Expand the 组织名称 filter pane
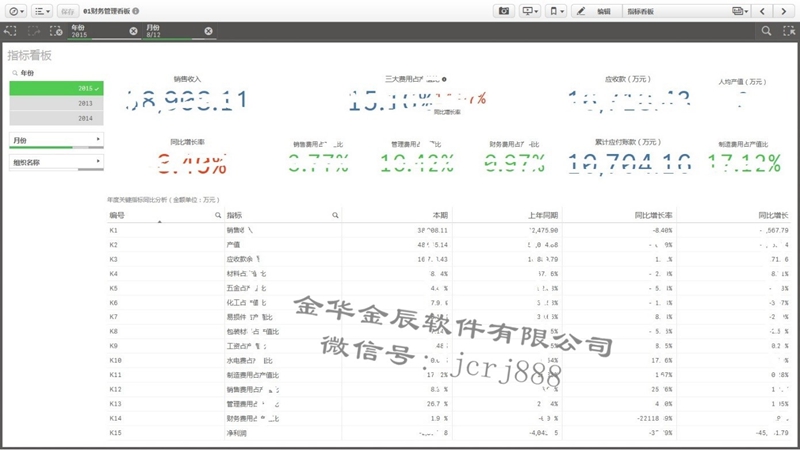Viewport: 800px width, 450px height. [56, 160]
